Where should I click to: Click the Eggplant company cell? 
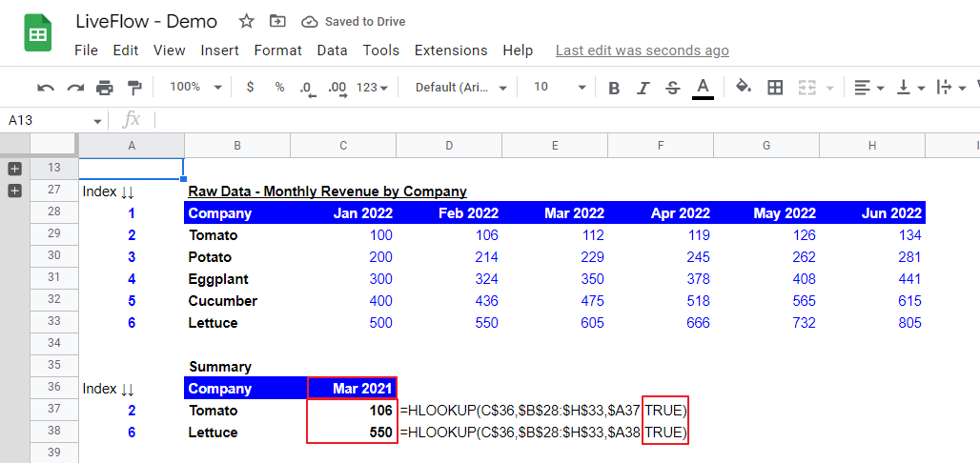tap(236, 279)
